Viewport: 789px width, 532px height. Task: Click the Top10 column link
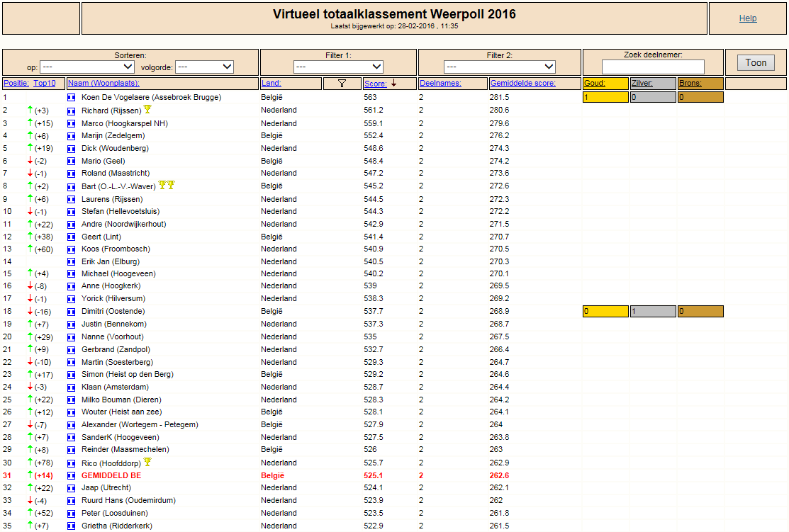[x=44, y=84]
